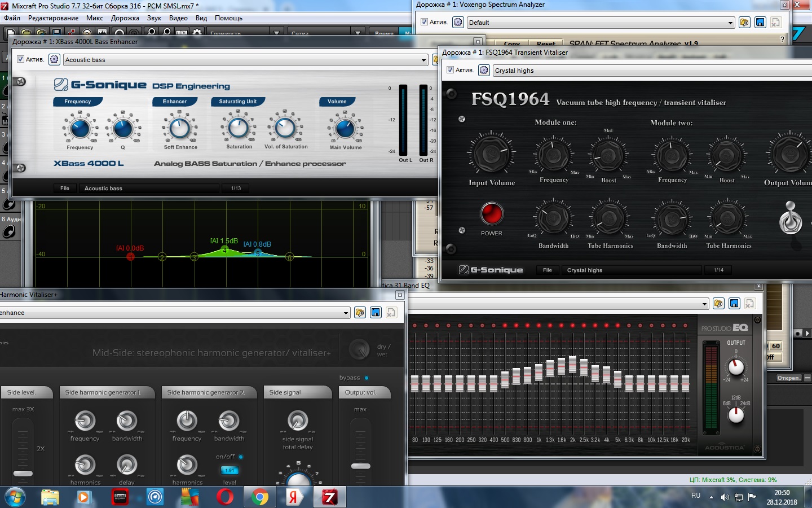Delete preset icon in 31 Band EQ window
Image resolution: width=812 pixels, height=508 pixels.
[750, 303]
